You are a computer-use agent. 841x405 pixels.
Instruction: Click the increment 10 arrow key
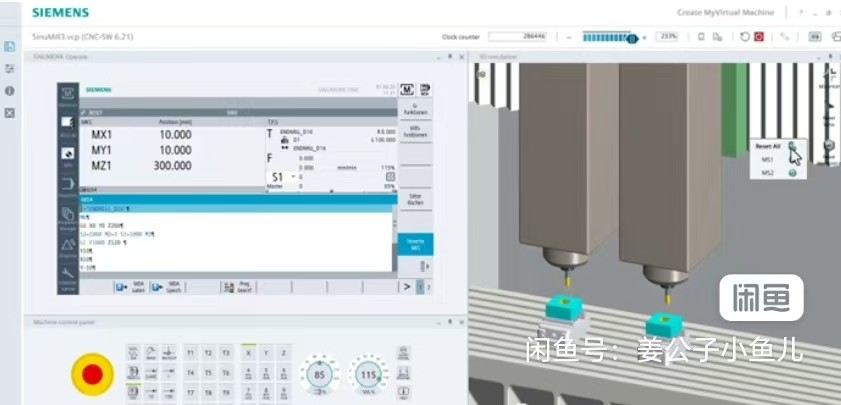point(151,392)
